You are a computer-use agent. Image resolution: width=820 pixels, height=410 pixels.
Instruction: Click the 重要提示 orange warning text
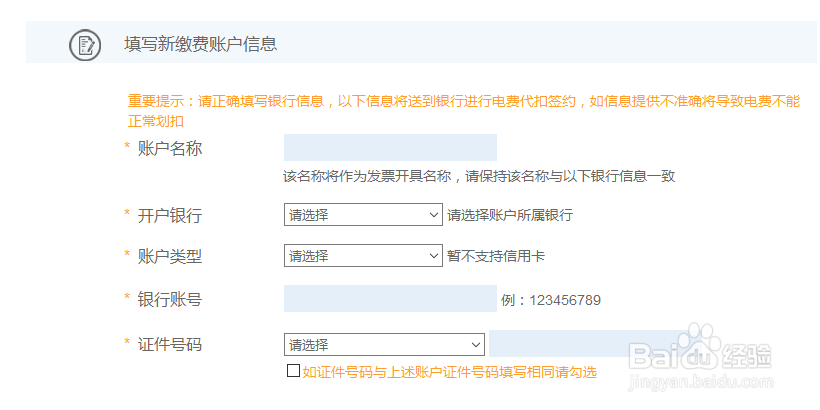463,111
